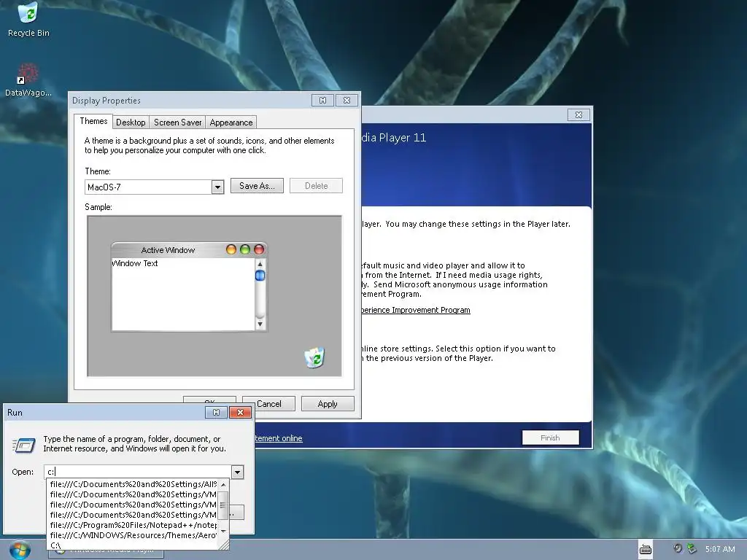Screen dimensions: 747x560
Task: Click the Windows Start orb
Action: 20,550
